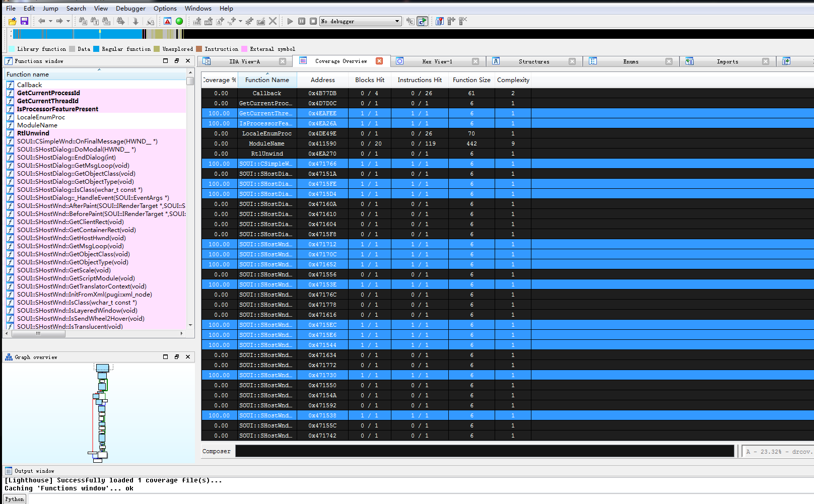
Task: Jump back with the left arrow icon
Action: 41,21
